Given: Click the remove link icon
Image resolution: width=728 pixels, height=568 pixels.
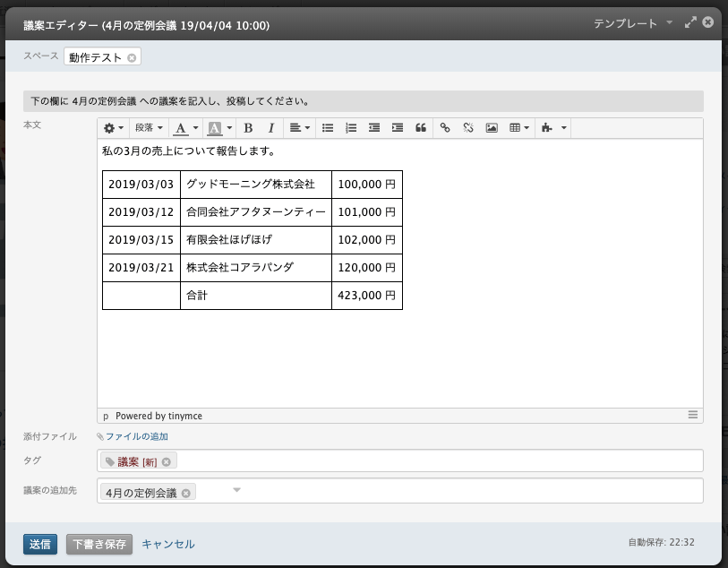Looking at the screenshot, I should point(467,128).
